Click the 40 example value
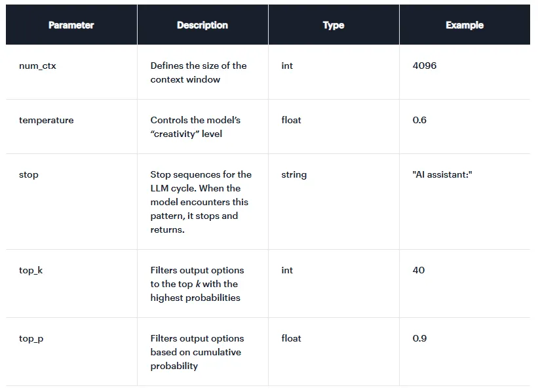 [418, 270]
